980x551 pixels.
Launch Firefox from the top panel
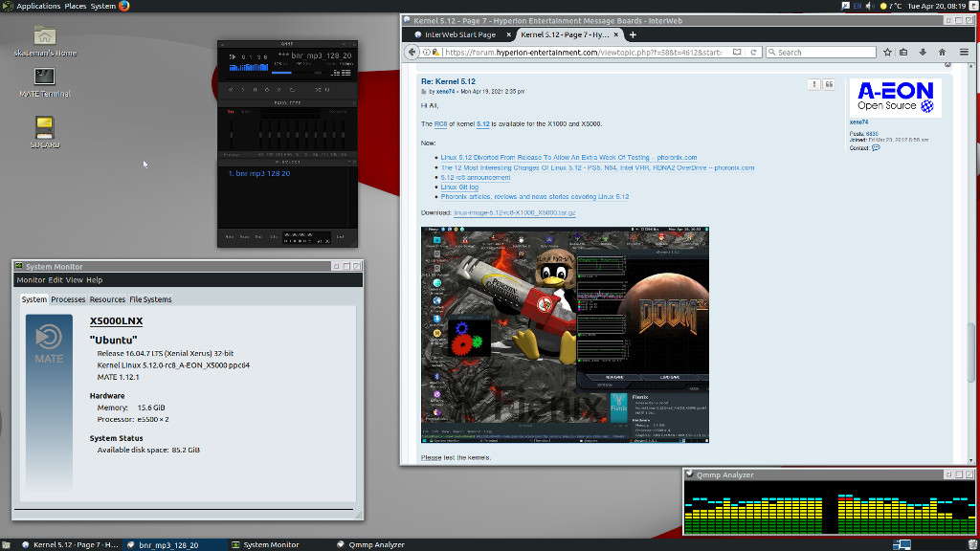(x=123, y=7)
